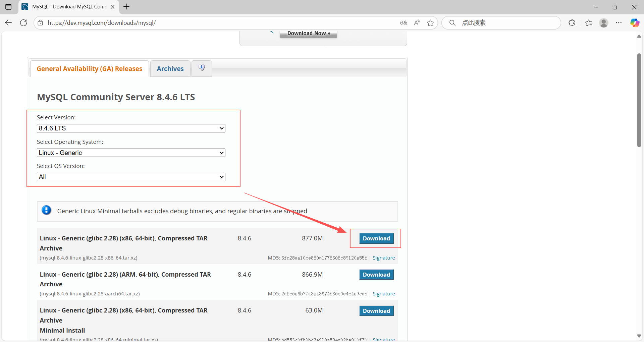Download the 877.0M x86 64-bit TAR archive
The width and height of the screenshot is (644, 342).
(376, 238)
